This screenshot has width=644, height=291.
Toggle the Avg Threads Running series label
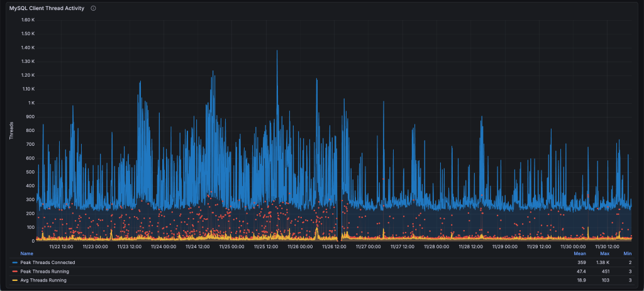(43, 280)
